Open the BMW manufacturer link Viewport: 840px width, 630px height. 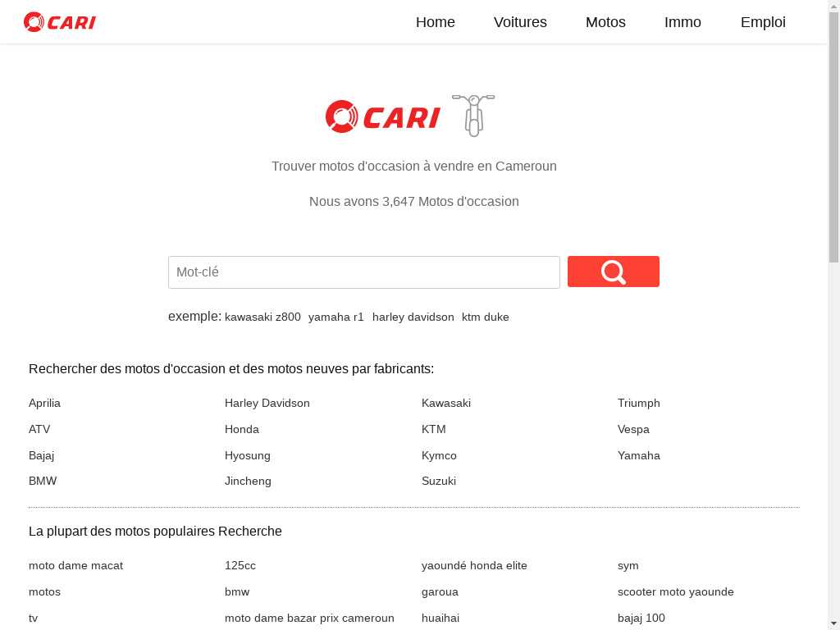click(43, 481)
